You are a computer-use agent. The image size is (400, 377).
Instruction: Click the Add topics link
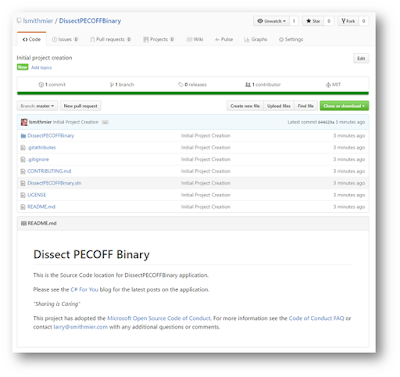(x=42, y=67)
